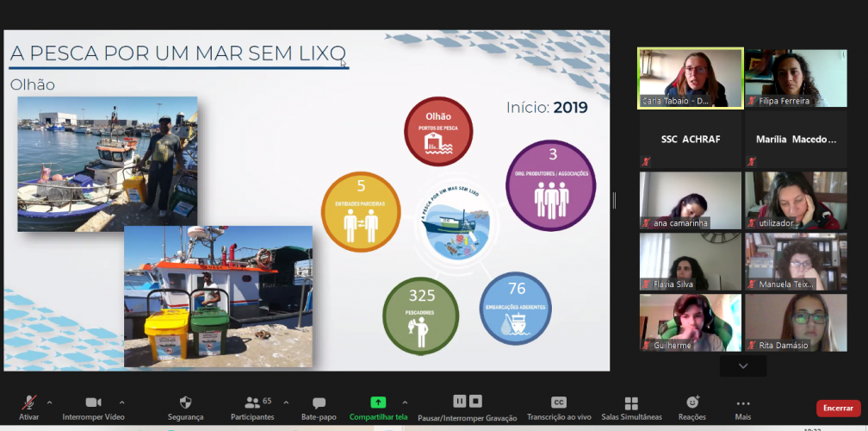Screen dimensions: 868x431
Task: Click the muted mic icon by Rita Damásio
Action: tap(752, 345)
